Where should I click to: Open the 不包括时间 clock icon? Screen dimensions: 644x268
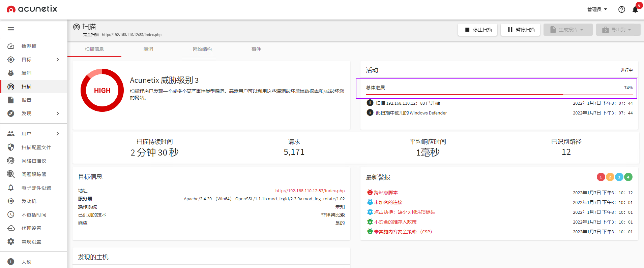point(11,214)
